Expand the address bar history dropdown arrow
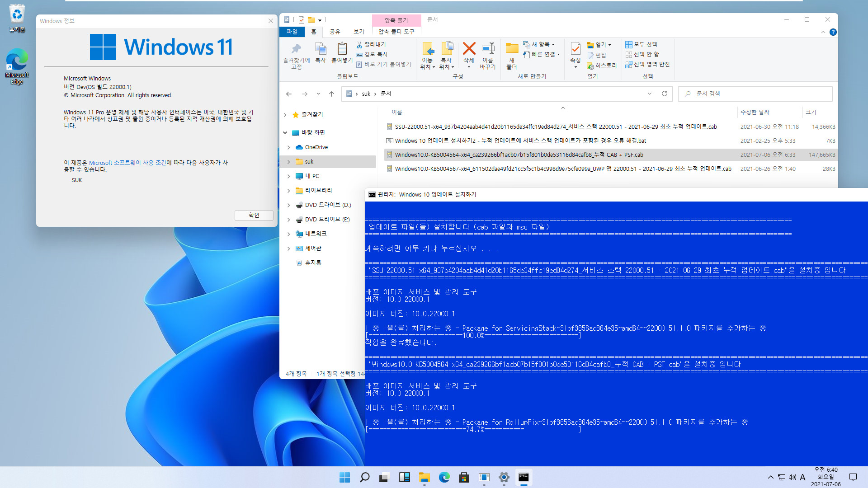868x488 pixels. click(x=650, y=94)
